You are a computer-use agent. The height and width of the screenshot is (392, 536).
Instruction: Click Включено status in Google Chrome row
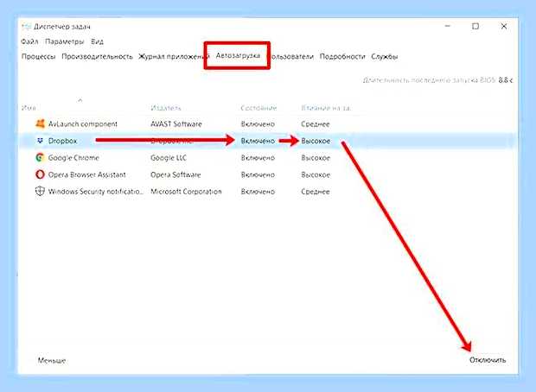coord(258,158)
